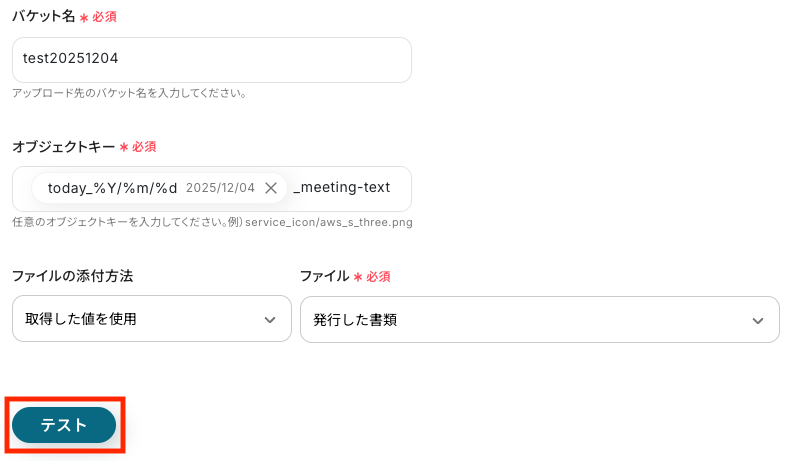Viewport: 793px width, 461px height.
Task: Click the 2025/12/04 preview in the chip
Action: [220, 188]
